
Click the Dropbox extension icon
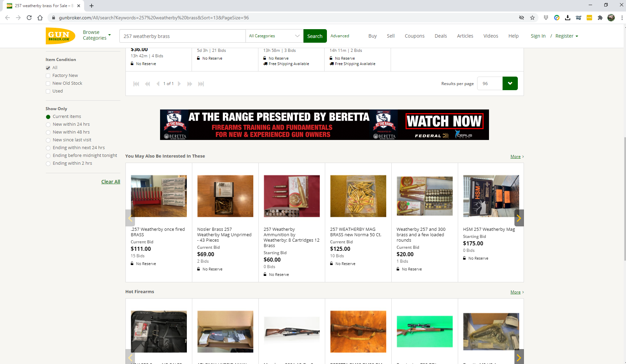click(546, 18)
